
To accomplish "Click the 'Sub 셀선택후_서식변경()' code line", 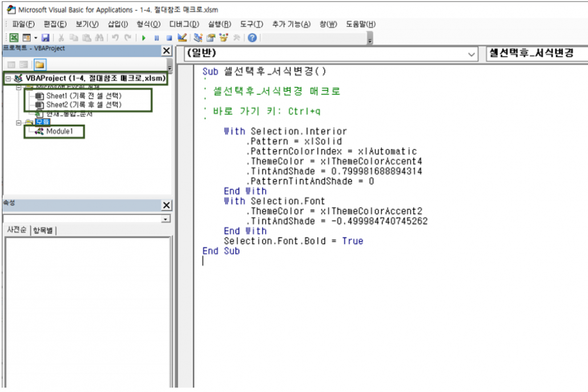I will [x=264, y=71].
